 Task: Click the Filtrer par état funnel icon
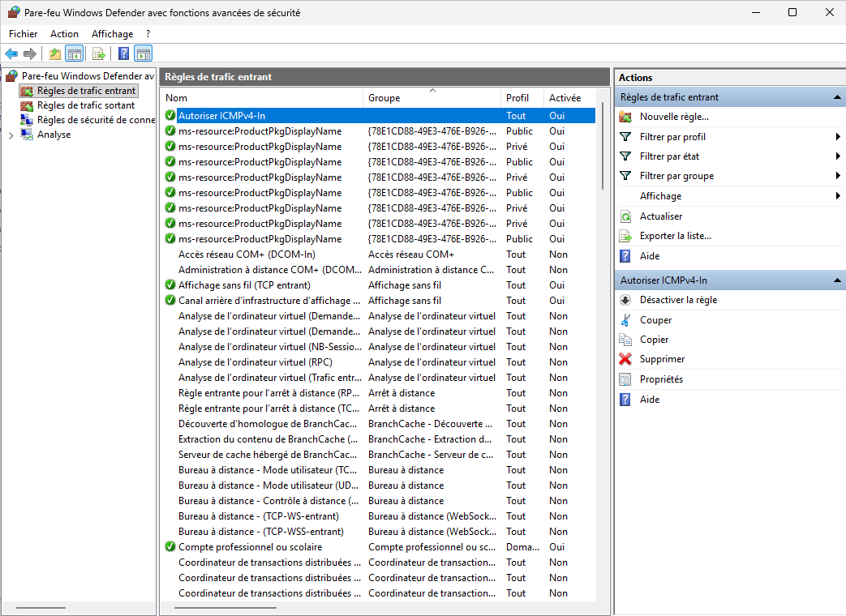625,156
